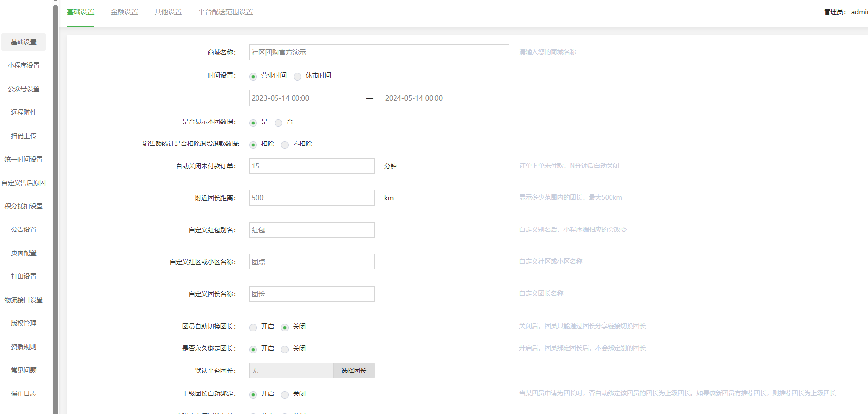Click the 自动关闭未付款订单 minutes field
868x414 pixels.
click(x=312, y=166)
